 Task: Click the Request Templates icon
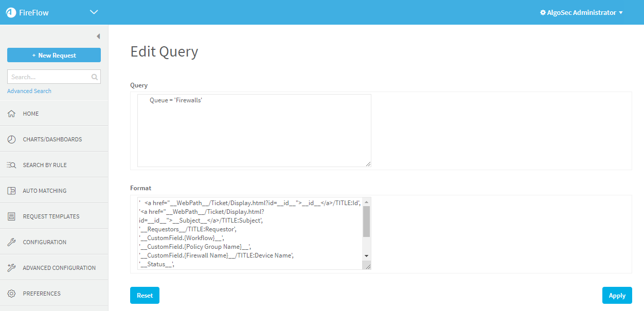click(11, 216)
